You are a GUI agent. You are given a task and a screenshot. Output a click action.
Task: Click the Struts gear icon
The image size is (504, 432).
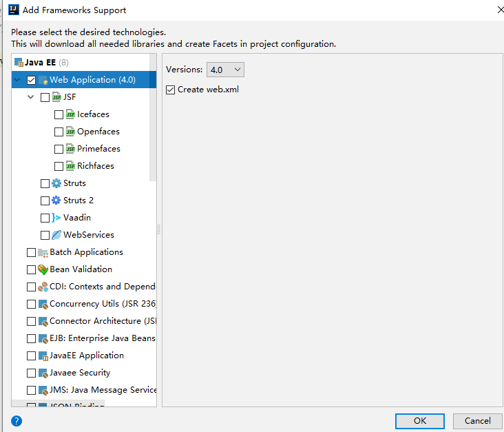56,183
